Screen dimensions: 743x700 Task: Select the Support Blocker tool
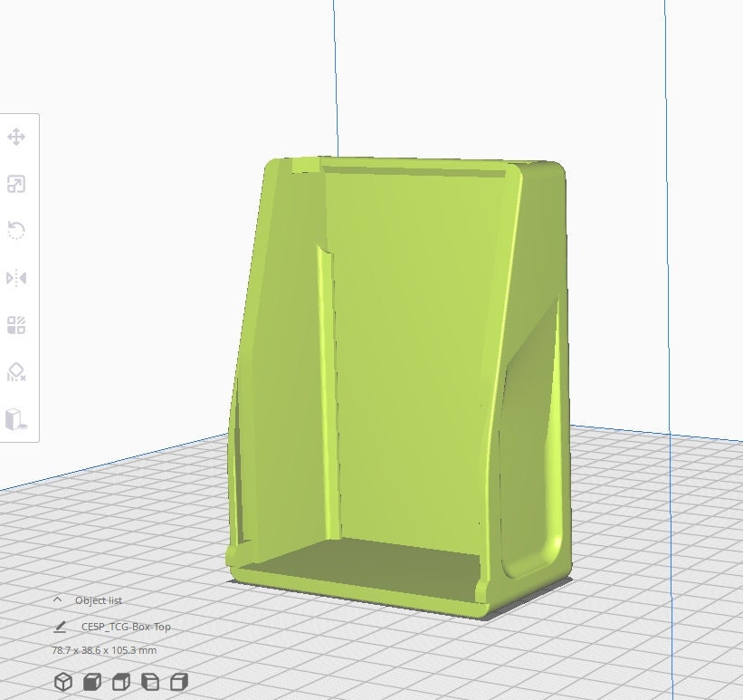click(16, 372)
